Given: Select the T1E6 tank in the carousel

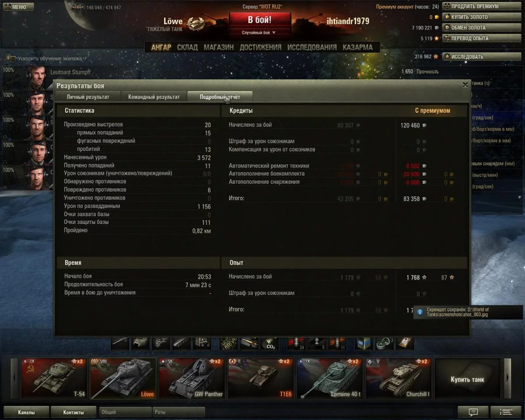Looking at the screenshot, I should 261,378.
